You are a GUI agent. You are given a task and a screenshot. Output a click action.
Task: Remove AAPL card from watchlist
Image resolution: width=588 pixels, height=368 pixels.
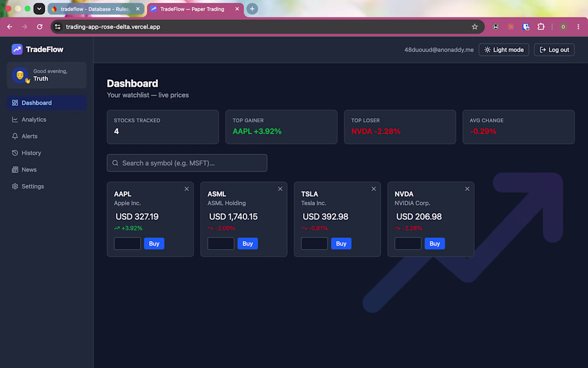pos(187,189)
